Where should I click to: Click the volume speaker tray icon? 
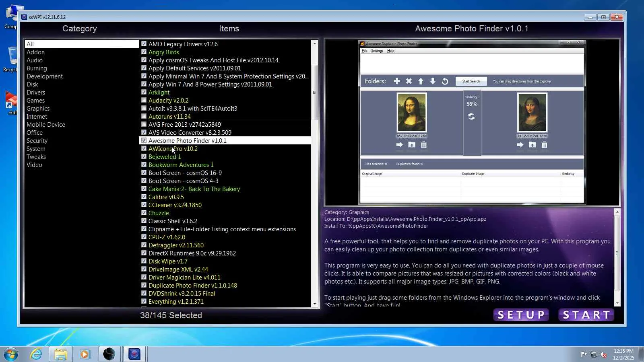603,354
